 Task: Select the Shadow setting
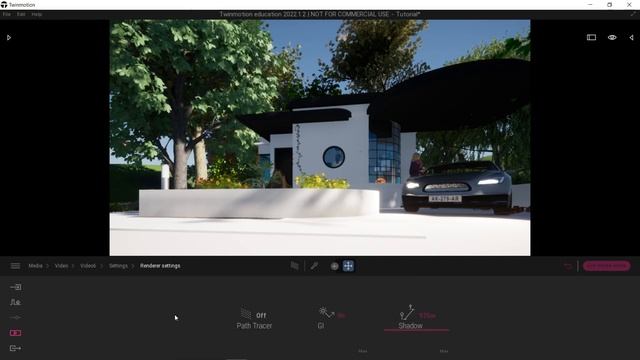coord(410,326)
